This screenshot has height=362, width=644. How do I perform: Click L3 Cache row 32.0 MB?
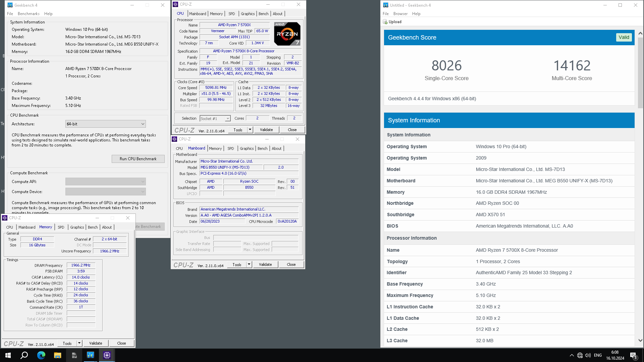click(x=509, y=341)
